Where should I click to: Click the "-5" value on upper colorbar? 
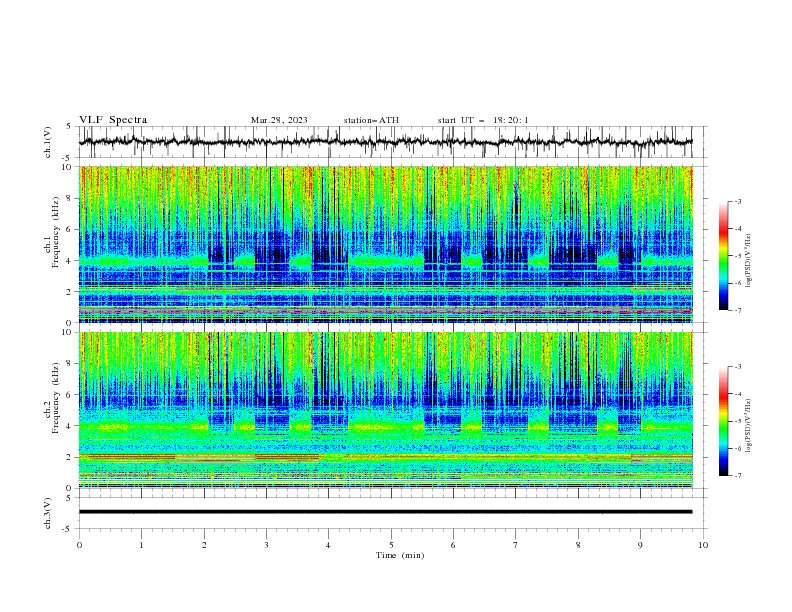click(x=738, y=256)
